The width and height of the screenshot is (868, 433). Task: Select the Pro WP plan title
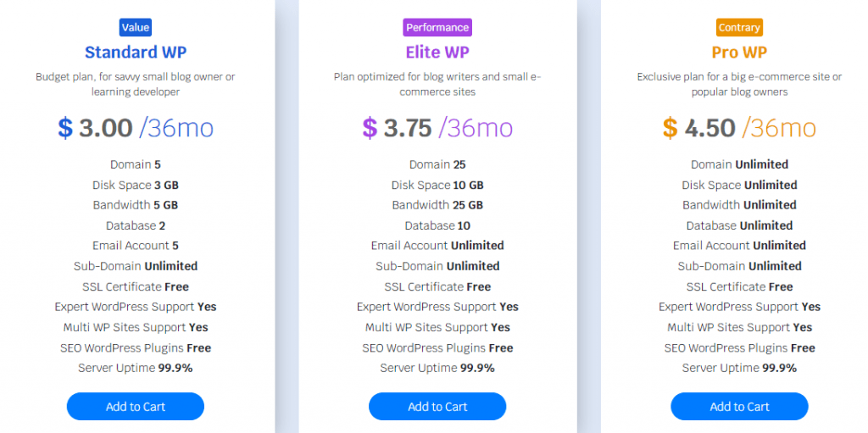click(739, 52)
